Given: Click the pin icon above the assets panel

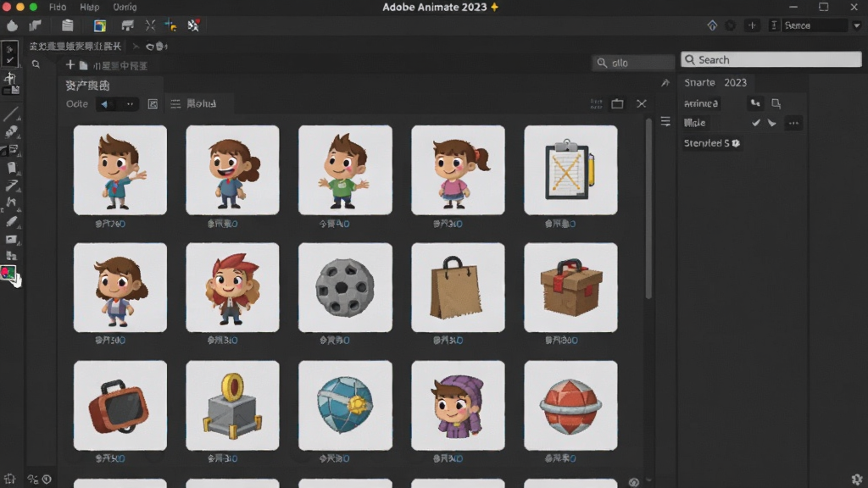Looking at the screenshot, I should pos(665,82).
